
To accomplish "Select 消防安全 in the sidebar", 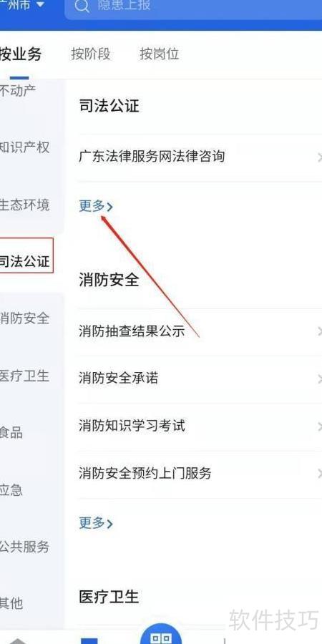I will pyautogui.click(x=24, y=318).
